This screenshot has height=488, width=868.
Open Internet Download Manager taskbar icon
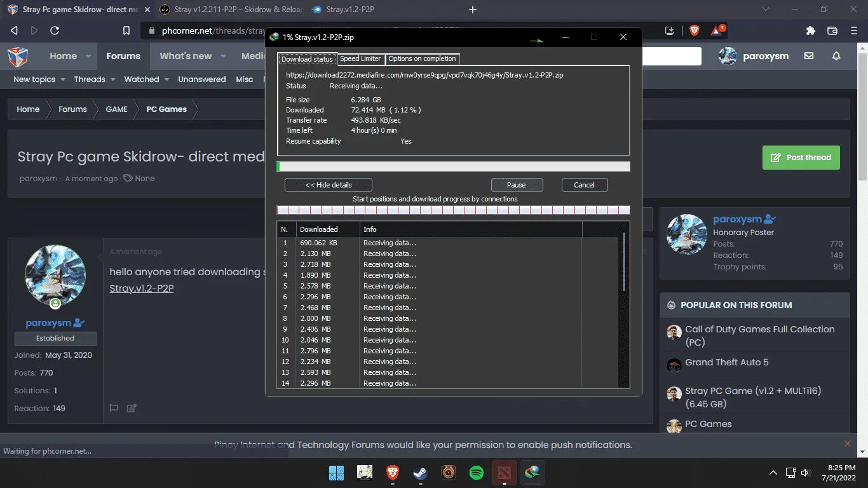tap(532, 473)
